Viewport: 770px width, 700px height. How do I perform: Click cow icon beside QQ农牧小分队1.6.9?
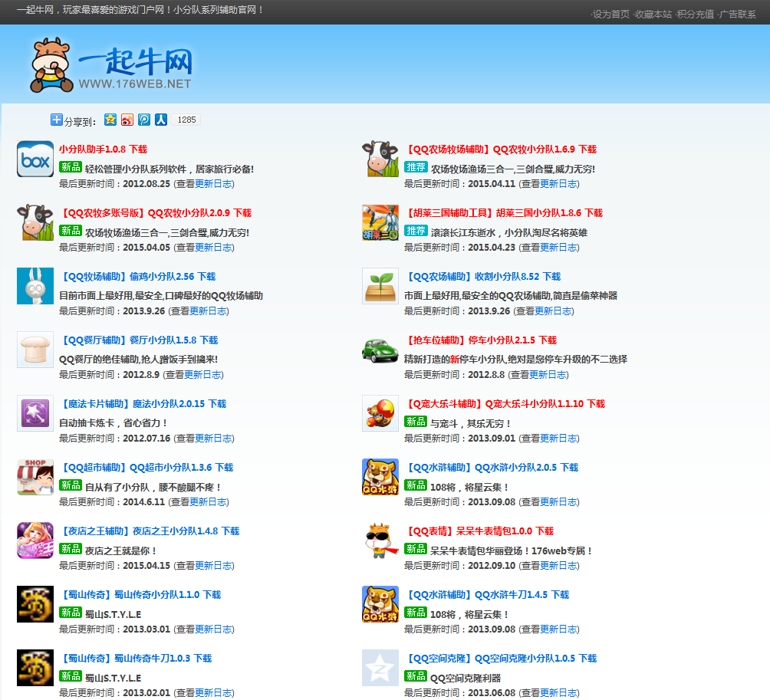point(380,159)
